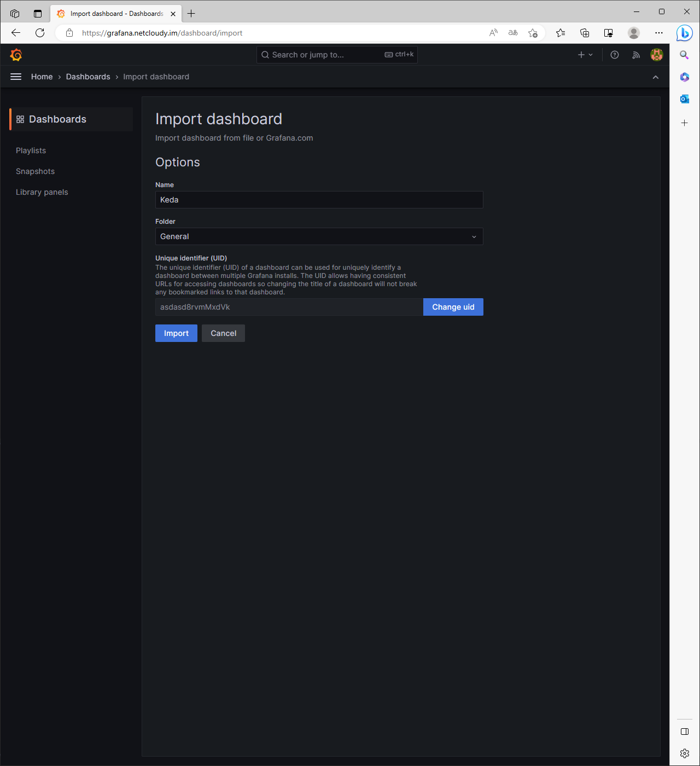
Task: Open Microsoft 365 sidebar icon
Action: coord(685,77)
